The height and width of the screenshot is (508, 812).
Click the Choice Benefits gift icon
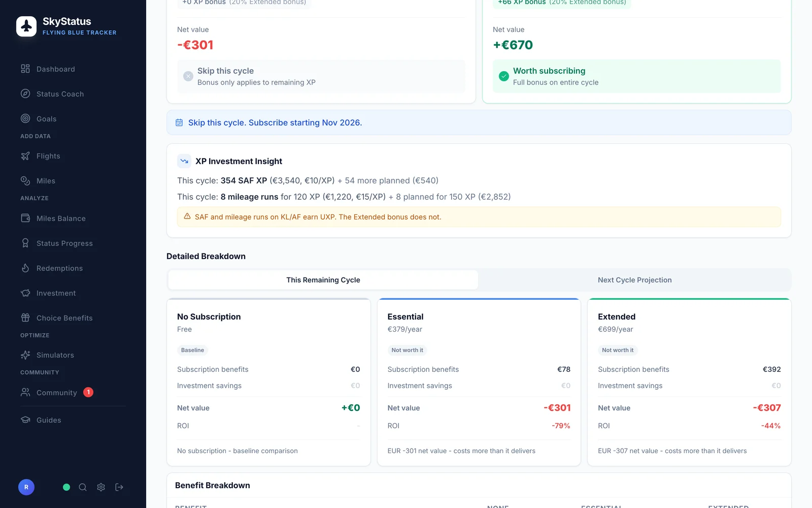(25, 317)
